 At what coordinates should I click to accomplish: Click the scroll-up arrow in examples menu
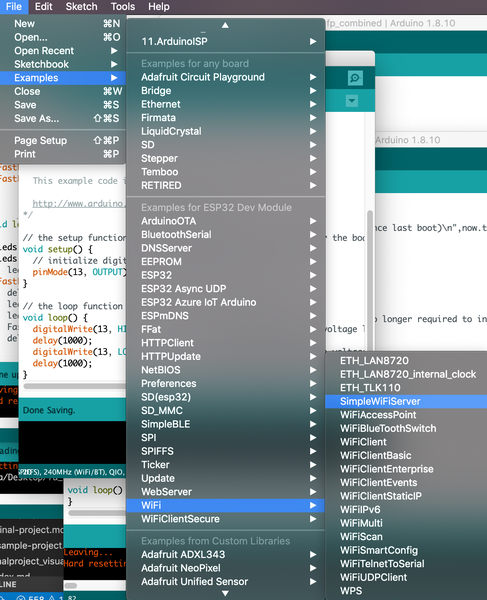click(x=225, y=25)
